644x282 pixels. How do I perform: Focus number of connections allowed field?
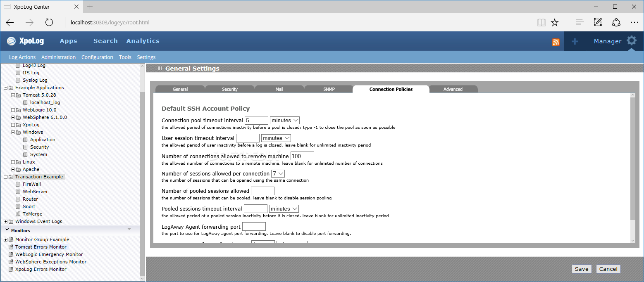point(302,156)
